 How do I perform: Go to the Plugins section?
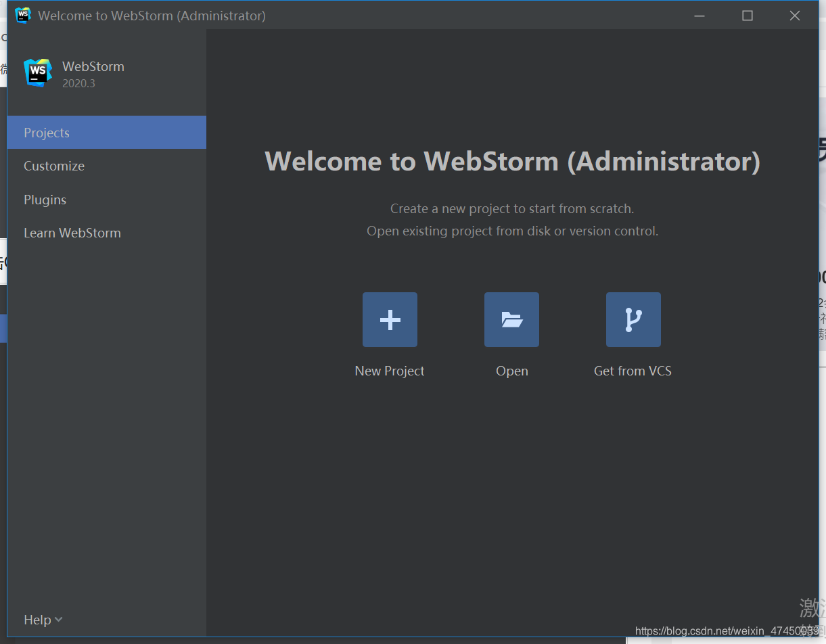point(107,200)
